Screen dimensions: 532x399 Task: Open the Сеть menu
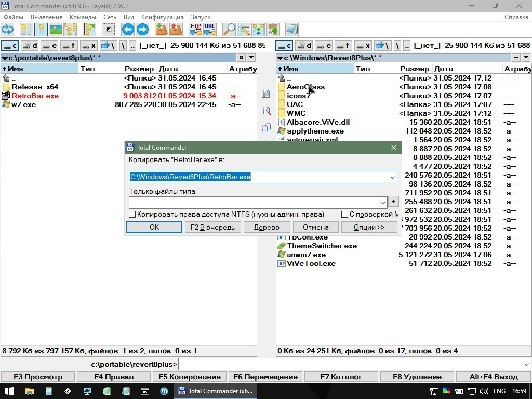click(110, 17)
